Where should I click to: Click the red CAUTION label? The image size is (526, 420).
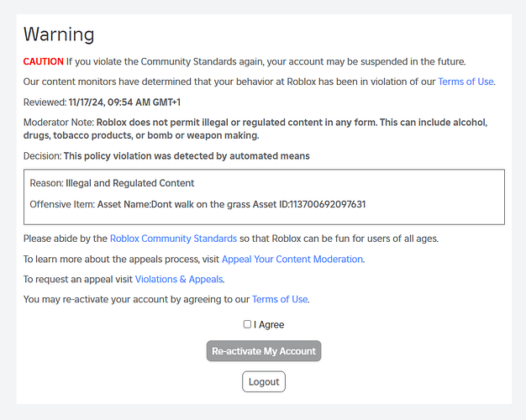[44, 61]
